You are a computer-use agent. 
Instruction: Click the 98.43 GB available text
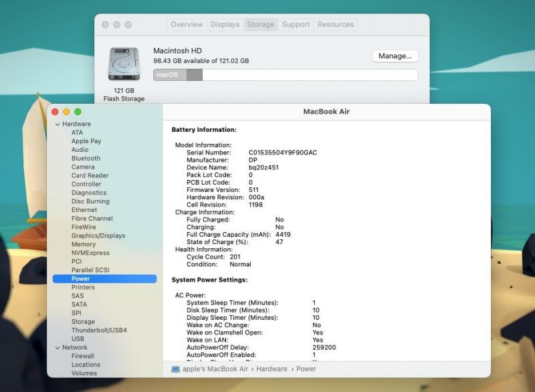201,61
